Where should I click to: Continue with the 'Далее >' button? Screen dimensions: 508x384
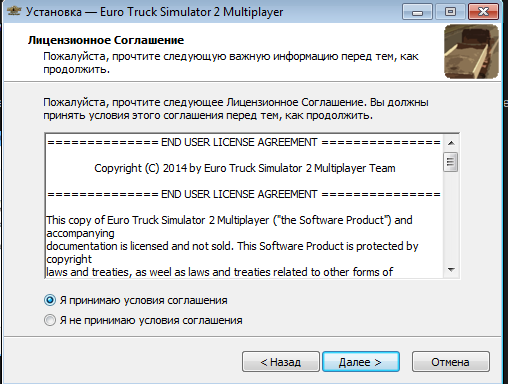361,362
